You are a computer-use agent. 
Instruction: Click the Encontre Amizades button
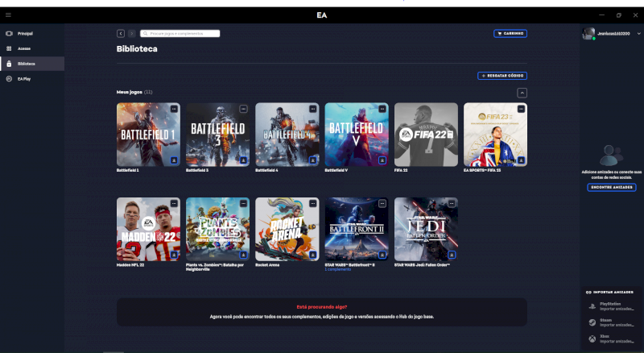pos(611,187)
